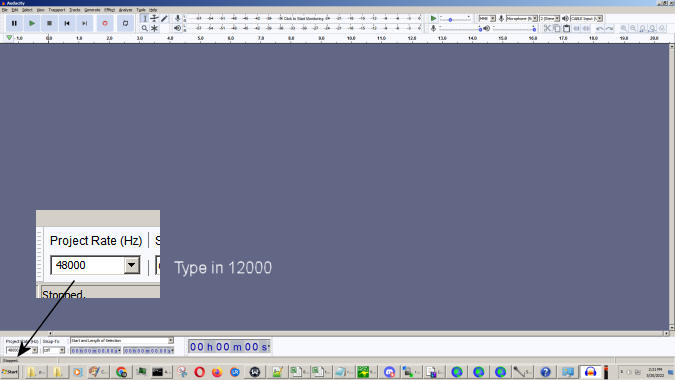675x380 pixels.
Task: Open the Generate menu
Action: coord(92,10)
